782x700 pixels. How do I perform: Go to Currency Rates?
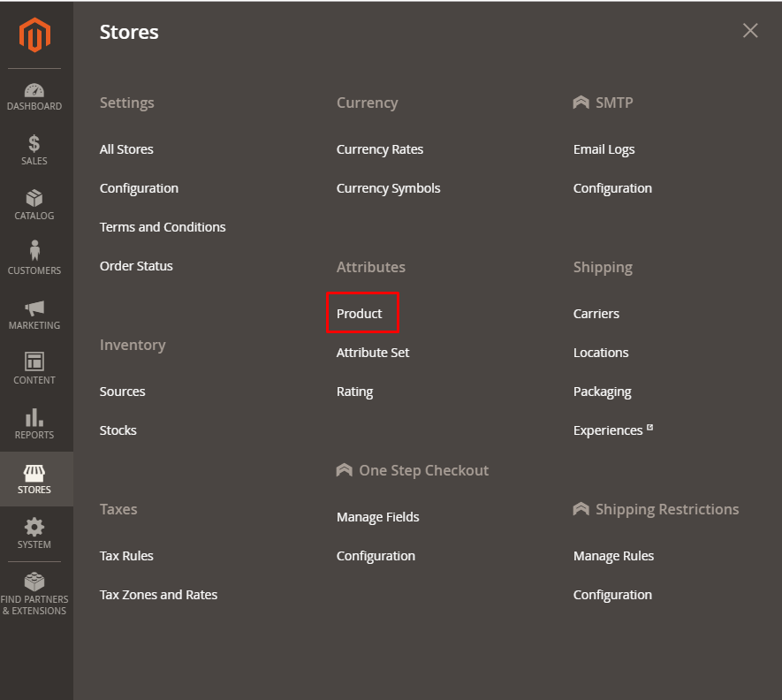coord(380,149)
